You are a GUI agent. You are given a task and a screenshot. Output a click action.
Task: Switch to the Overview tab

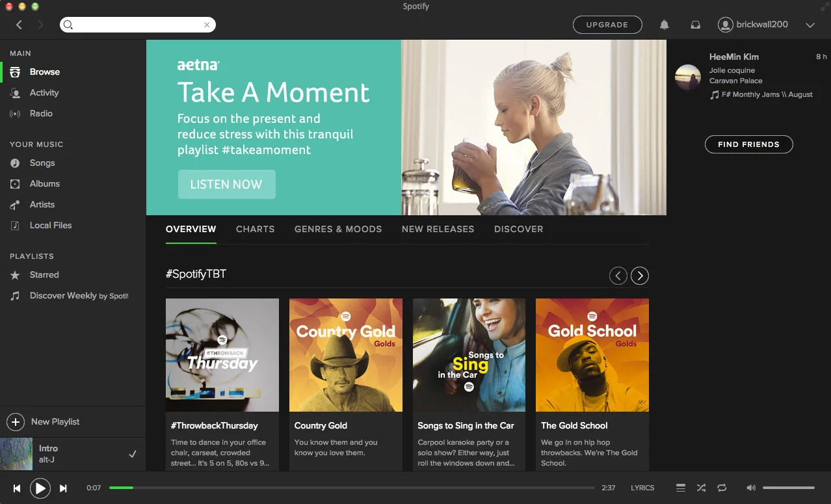point(191,229)
